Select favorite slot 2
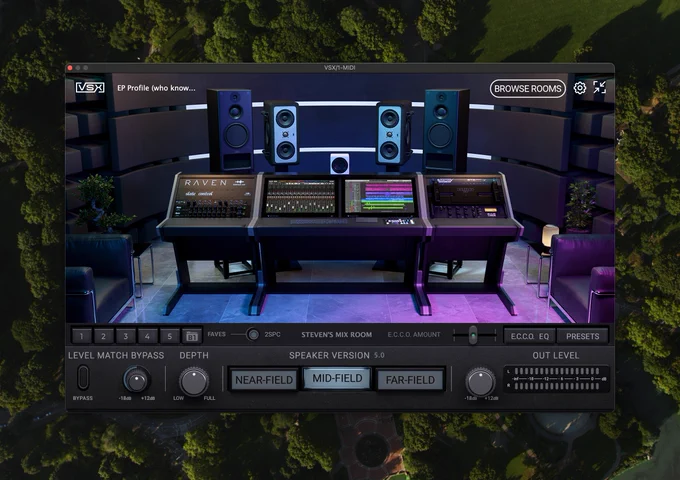Screen dimensions: 680x480 103,336
